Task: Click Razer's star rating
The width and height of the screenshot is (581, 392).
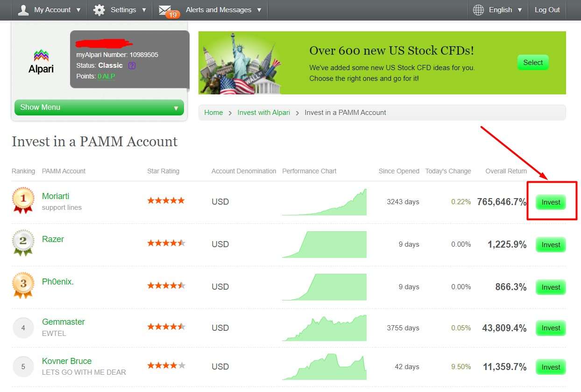Action: pyautogui.click(x=166, y=243)
